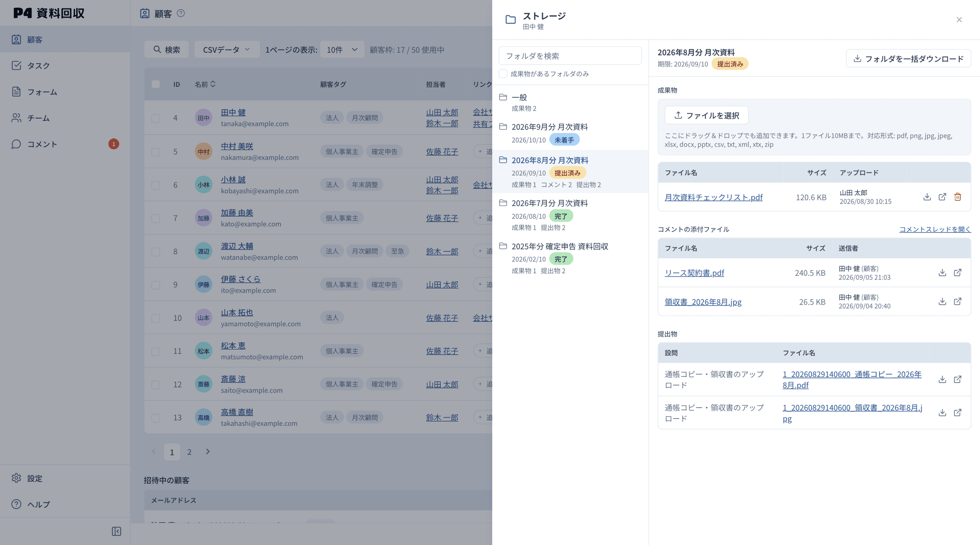Open the コメントスレッドを開く link
The height and width of the screenshot is (545, 980).
935,229
